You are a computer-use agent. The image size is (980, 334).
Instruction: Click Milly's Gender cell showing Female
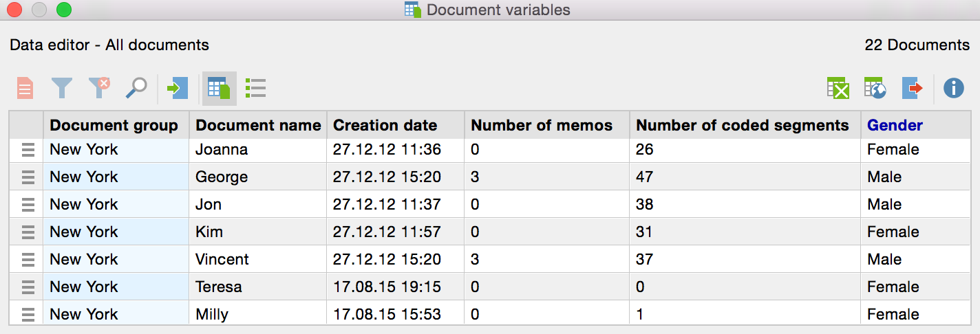915,314
